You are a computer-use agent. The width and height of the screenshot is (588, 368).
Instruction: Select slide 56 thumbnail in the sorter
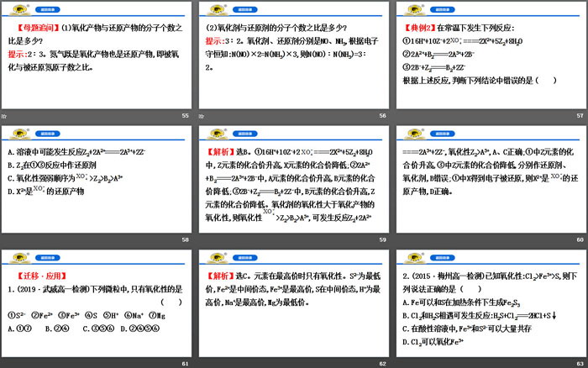(294, 55)
